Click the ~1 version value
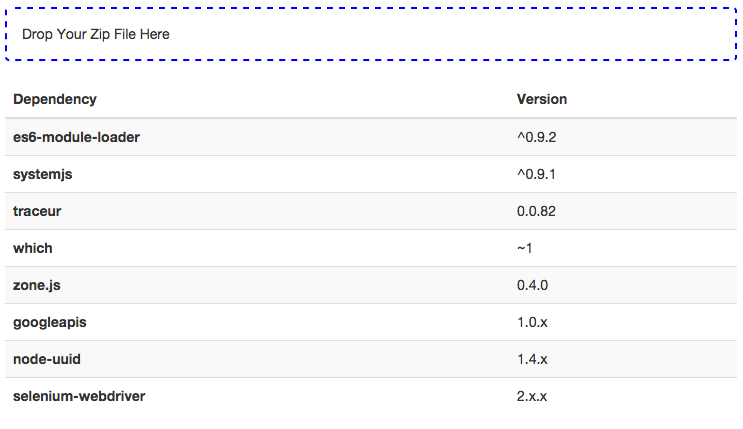The image size is (743, 429). click(x=525, y=248)
